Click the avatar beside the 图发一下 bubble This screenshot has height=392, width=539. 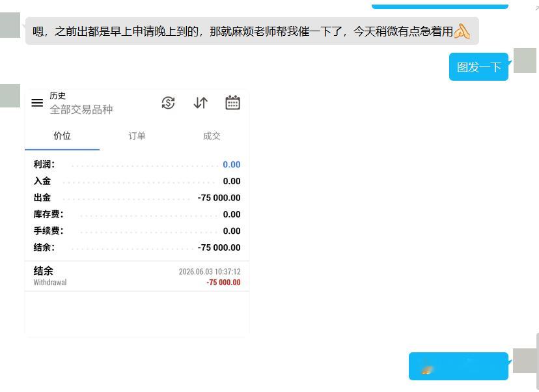pyautogui.click(x=525, y=61)
